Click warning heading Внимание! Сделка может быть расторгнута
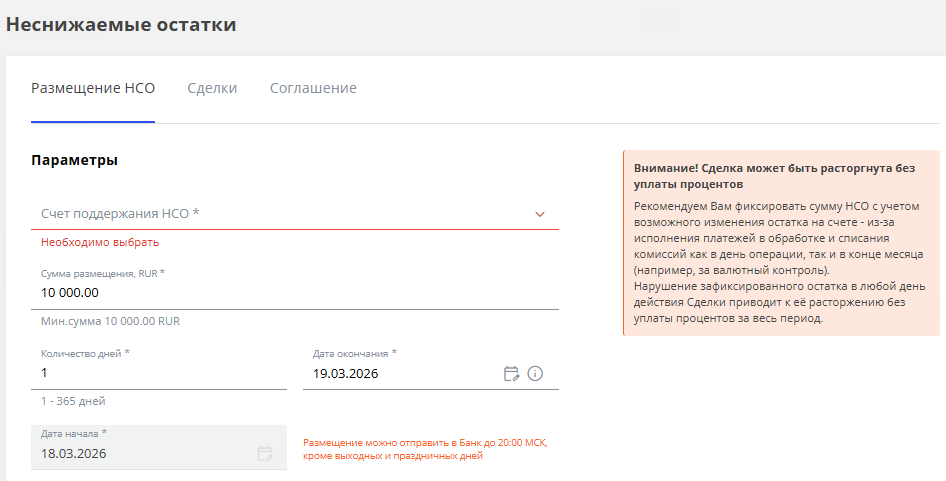The height and width of the screenshot is (481, 946). click(x=775, y=176)
